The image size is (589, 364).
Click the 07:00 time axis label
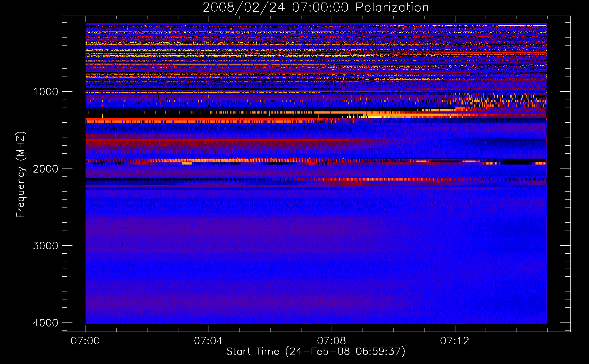coord(85,341)
